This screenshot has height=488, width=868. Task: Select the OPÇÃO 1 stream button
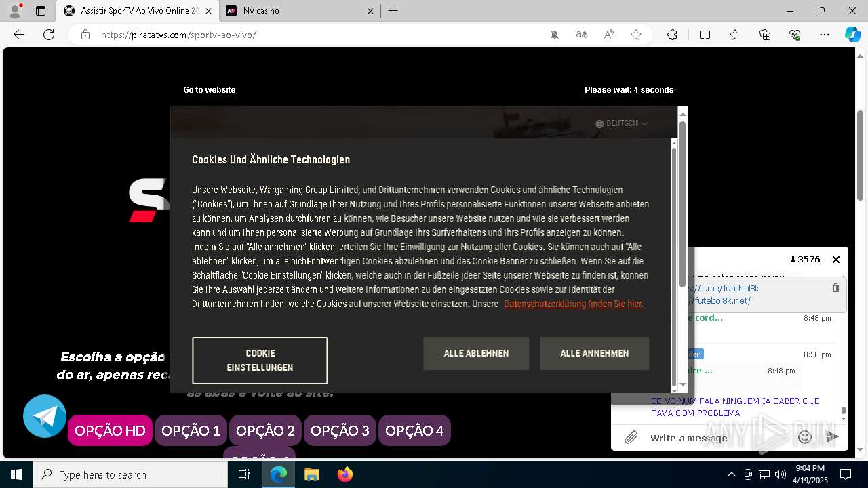coord(191,430)
